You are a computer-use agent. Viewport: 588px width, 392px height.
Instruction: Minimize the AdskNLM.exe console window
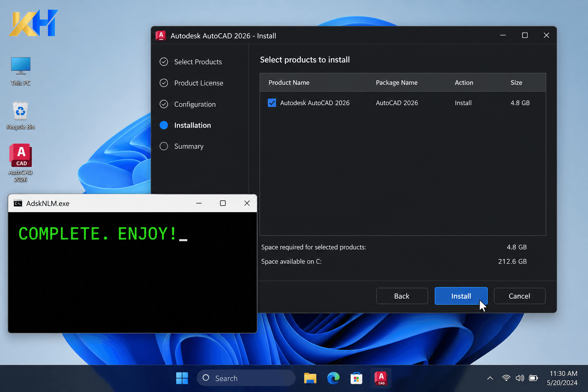199,203
